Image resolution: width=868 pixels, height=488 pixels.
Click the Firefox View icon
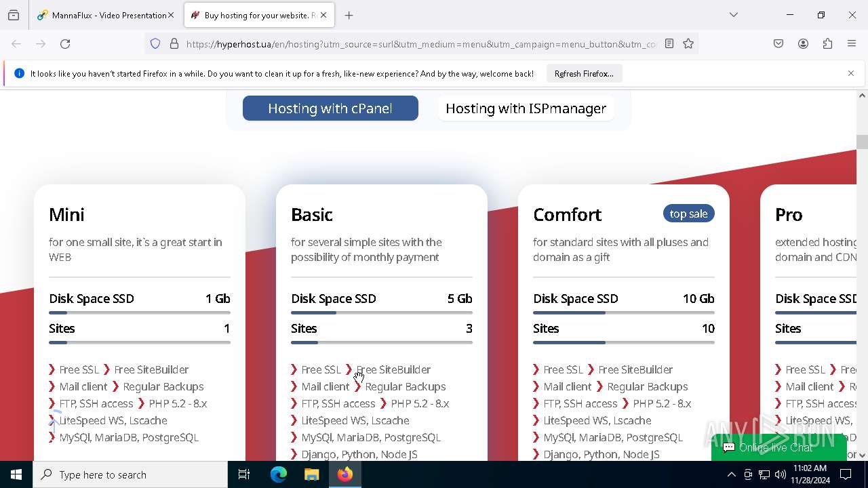(x=14, y=15)
